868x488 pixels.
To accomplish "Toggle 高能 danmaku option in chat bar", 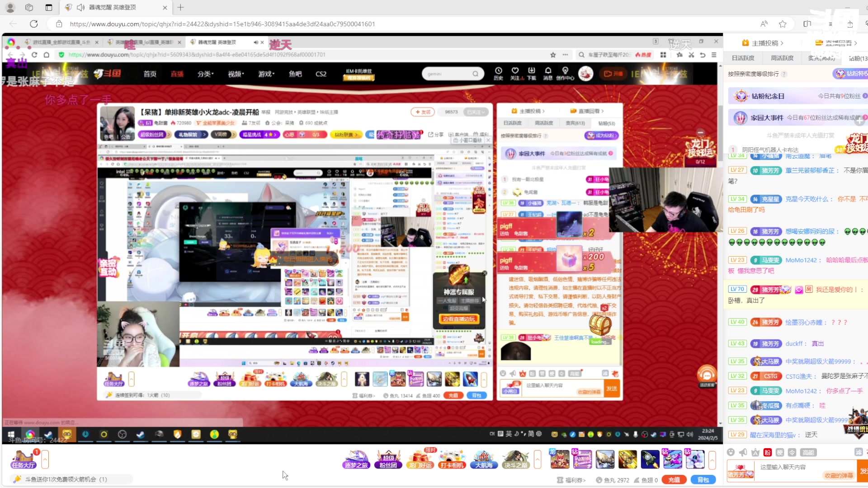I will tap(808, 452).
